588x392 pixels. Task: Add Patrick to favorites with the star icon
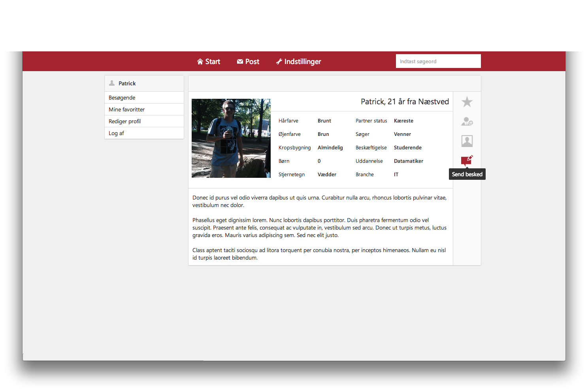467,102
